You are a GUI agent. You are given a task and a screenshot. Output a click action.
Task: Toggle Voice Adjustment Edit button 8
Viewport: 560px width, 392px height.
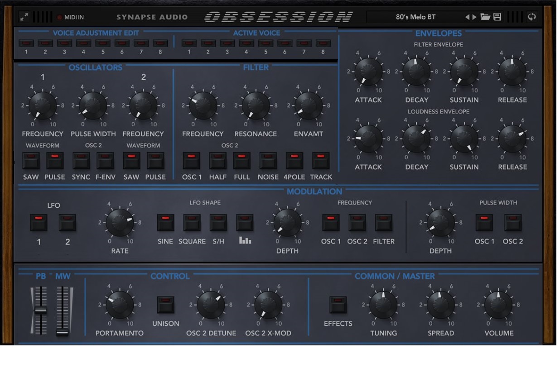pos(160,43)
